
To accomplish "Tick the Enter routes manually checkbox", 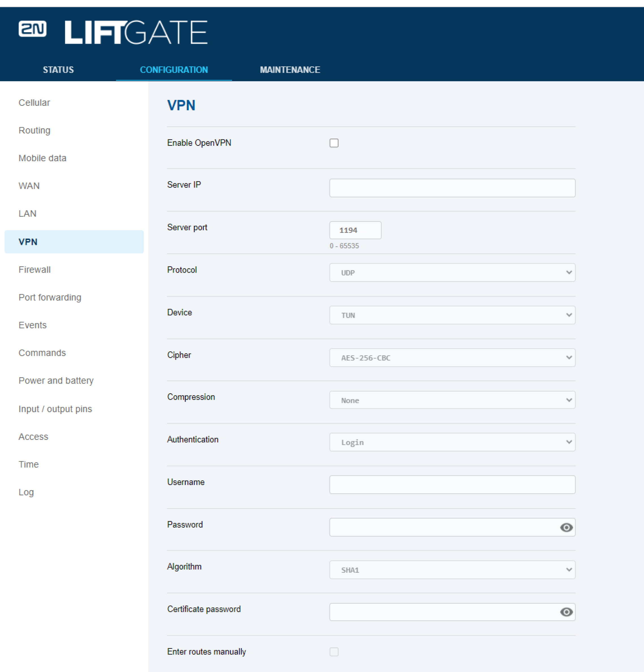I will pyautogui.click(x=334, y=652).
